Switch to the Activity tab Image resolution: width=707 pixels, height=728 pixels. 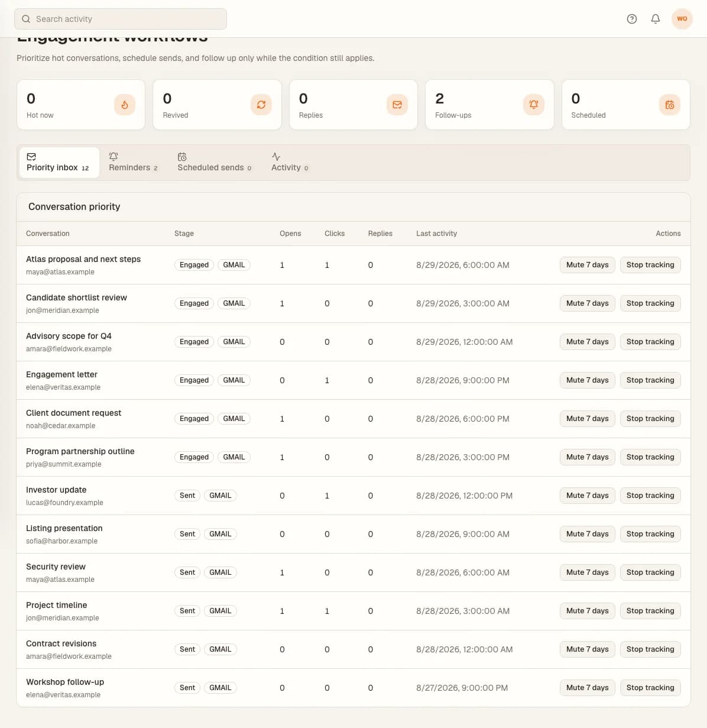click(x=290, y=163)
